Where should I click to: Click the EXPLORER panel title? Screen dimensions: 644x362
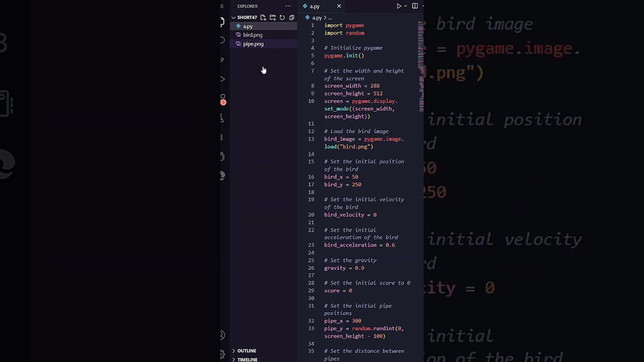[248, 6]
